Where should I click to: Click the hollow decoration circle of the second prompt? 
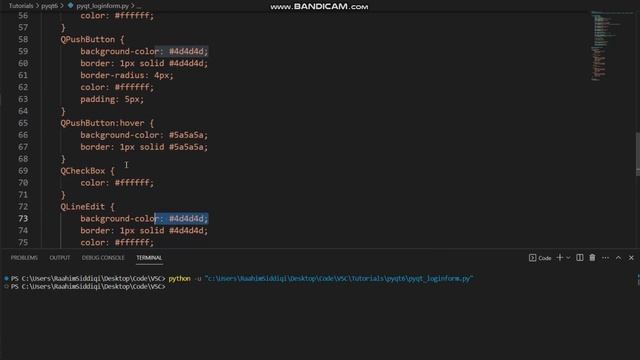[x=6, y=287]
